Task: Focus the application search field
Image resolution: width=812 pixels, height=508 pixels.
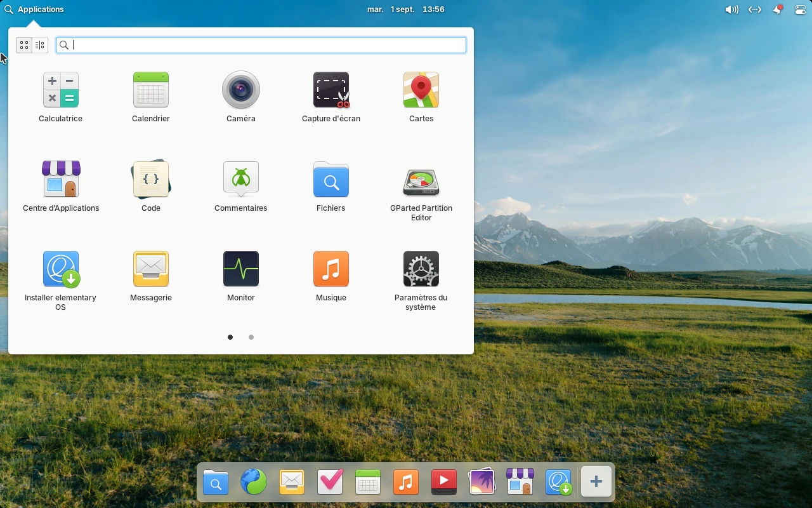Action: (x=261, y=45)
